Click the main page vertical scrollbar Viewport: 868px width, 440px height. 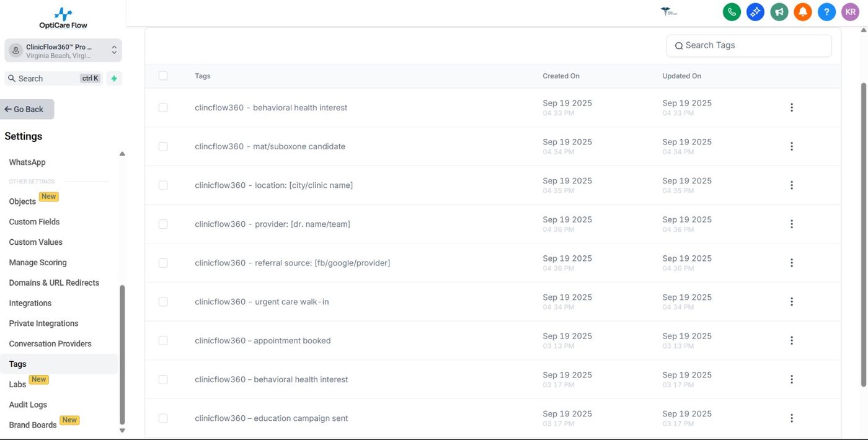(864, 235)
